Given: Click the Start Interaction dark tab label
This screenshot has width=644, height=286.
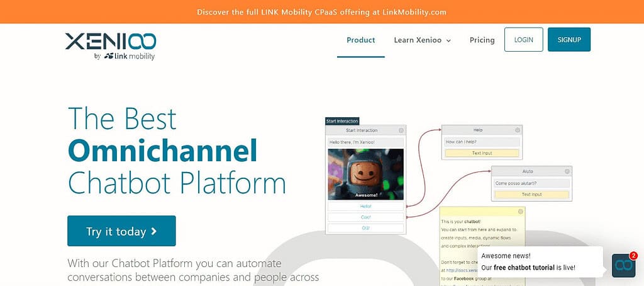Looking at the screenshot, I should (342, 121).
